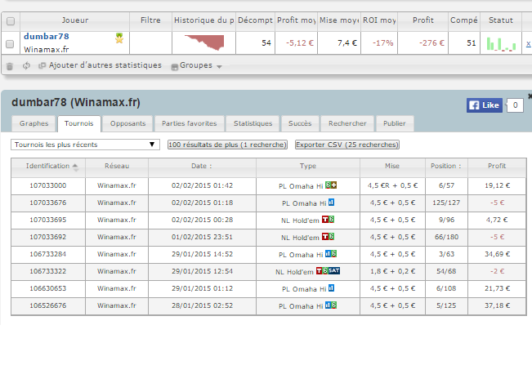
Task: Click the blue badge on tournament 106630653 row
Action: (332, 288)
